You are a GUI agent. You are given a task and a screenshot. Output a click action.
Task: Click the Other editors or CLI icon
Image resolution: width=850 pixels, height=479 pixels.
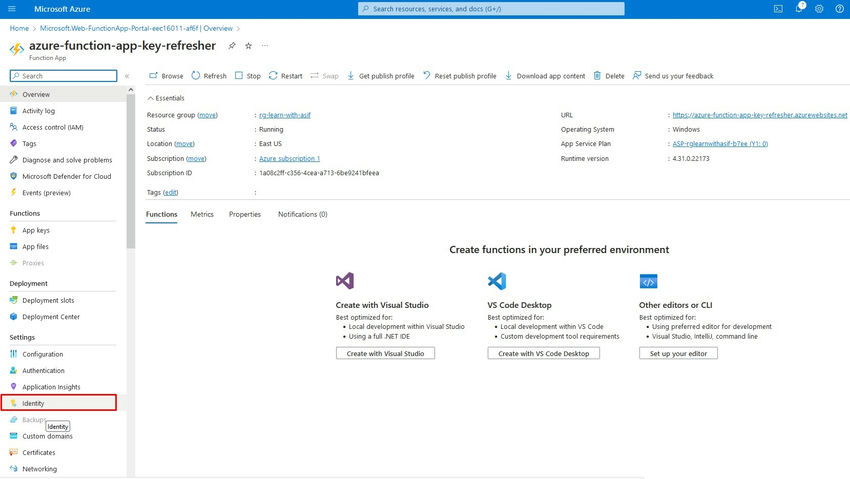pos(648,281)
